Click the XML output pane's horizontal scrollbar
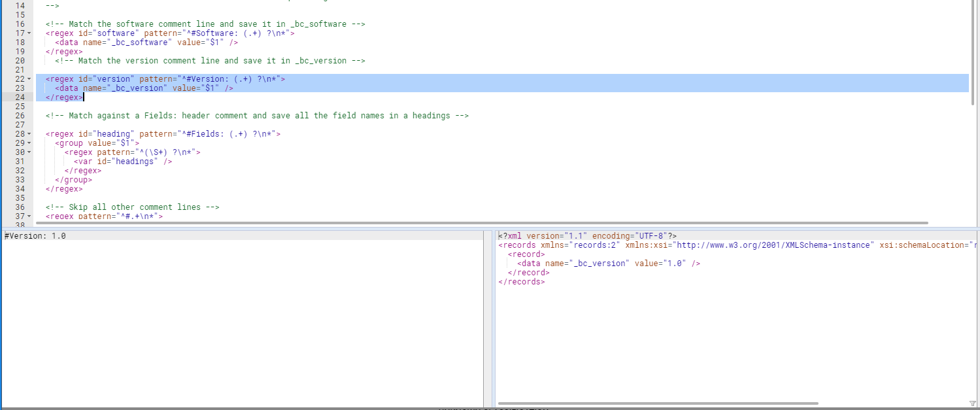Screen dimensions: 980x410 pos(657,403)
